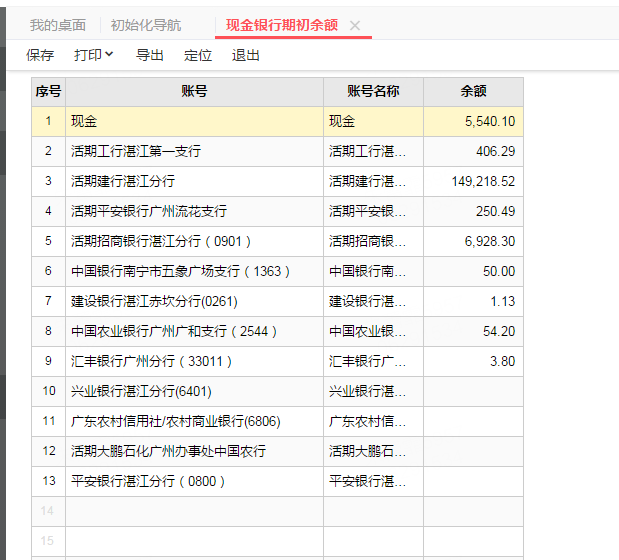619x560 pixels.
Task: Click the 序号 column header
Action: [x=49, y=92]
